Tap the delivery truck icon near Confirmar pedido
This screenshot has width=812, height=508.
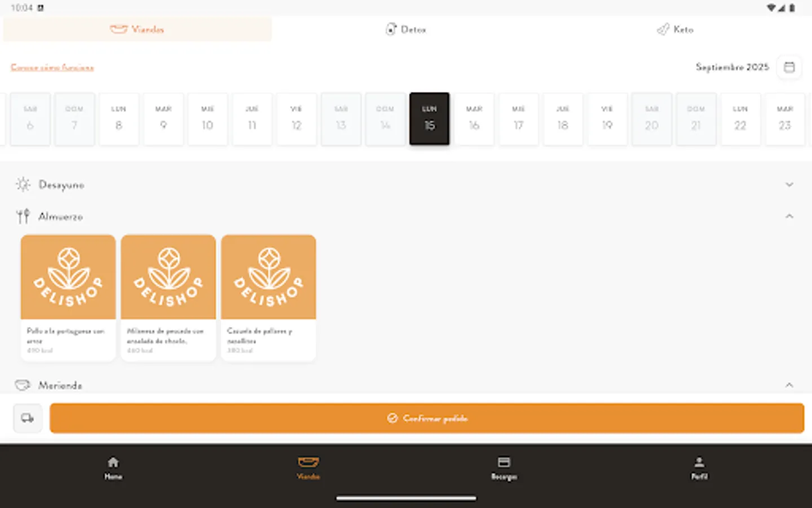(27, 418)
